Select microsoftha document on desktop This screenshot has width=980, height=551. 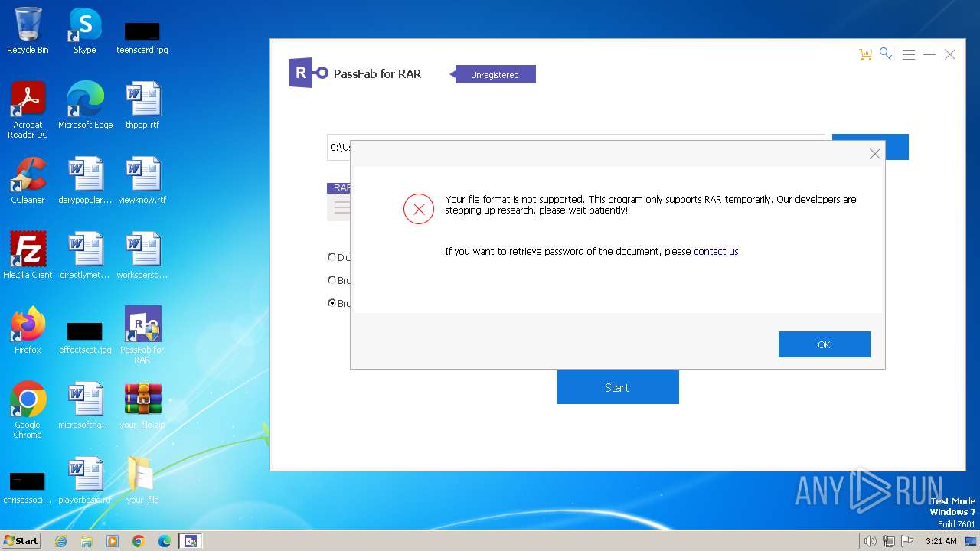(x=85, y=406)
